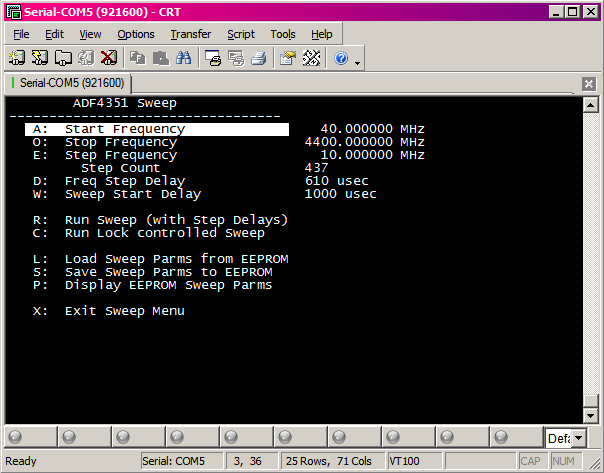Click the cursor position '3, 36' status cell
This screenshot has height=473, width=604.
(x=252, y=461)
